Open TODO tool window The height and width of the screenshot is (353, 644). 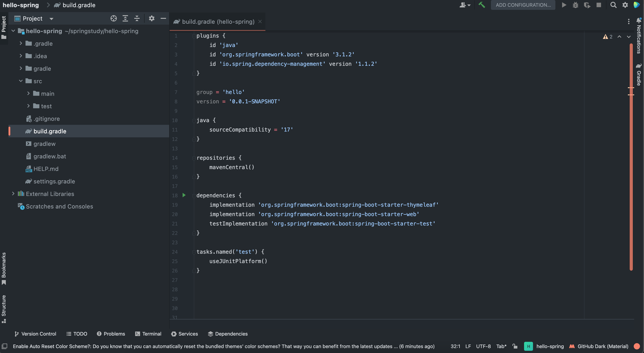point(77,334)
